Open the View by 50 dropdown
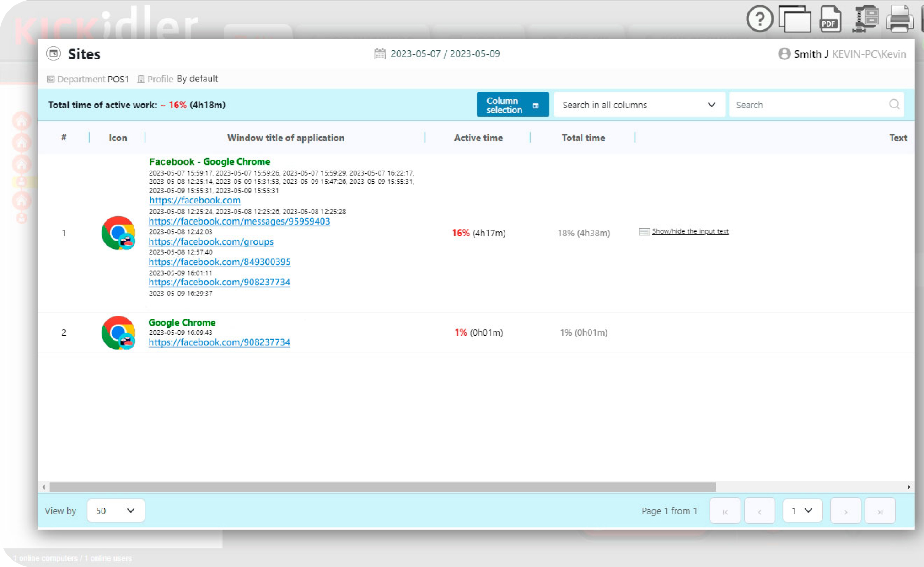The image size is (924, 567). tap(116, 510)
